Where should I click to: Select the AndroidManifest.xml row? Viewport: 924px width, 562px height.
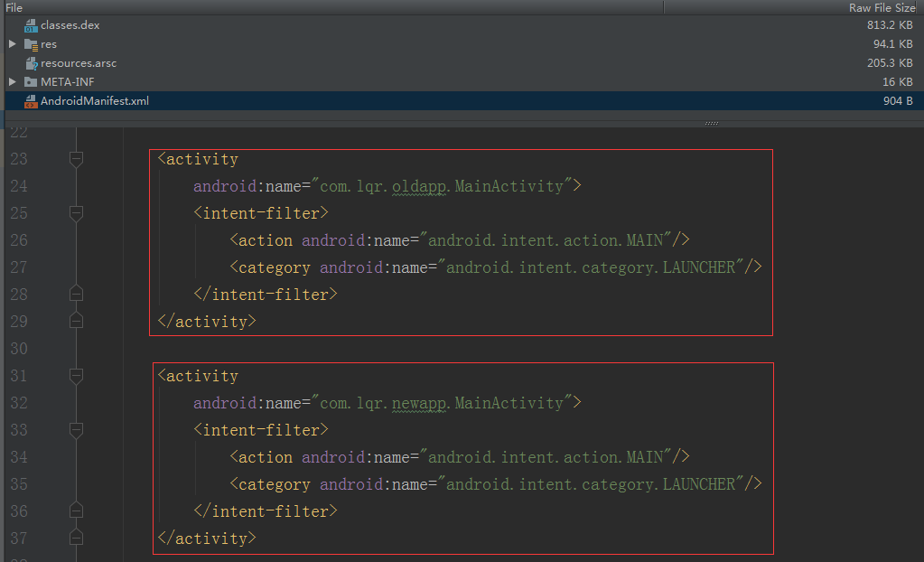(x=462, y=101)
